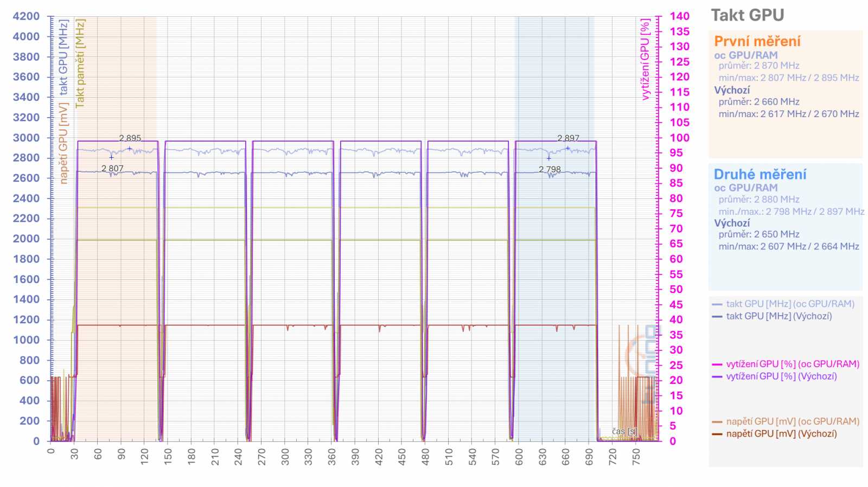Image resolution: width=868 pixels, height=487 pixels.
Task: Click the dark-red napětí GPU Výchozí legend swatch
Action: 717,434
